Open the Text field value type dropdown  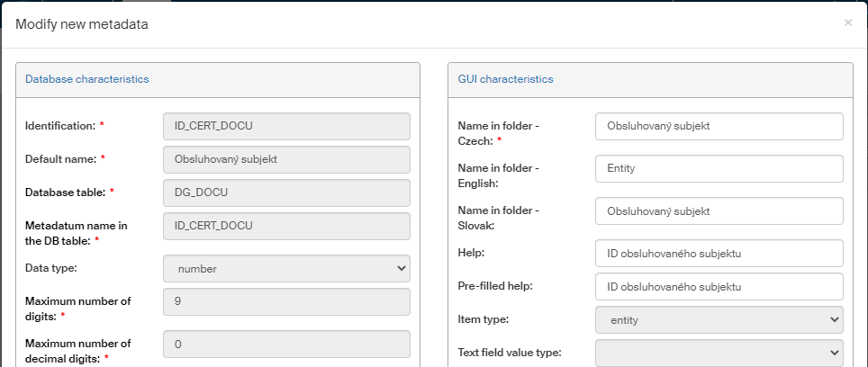pyautogui.click(x=719, y=352)
